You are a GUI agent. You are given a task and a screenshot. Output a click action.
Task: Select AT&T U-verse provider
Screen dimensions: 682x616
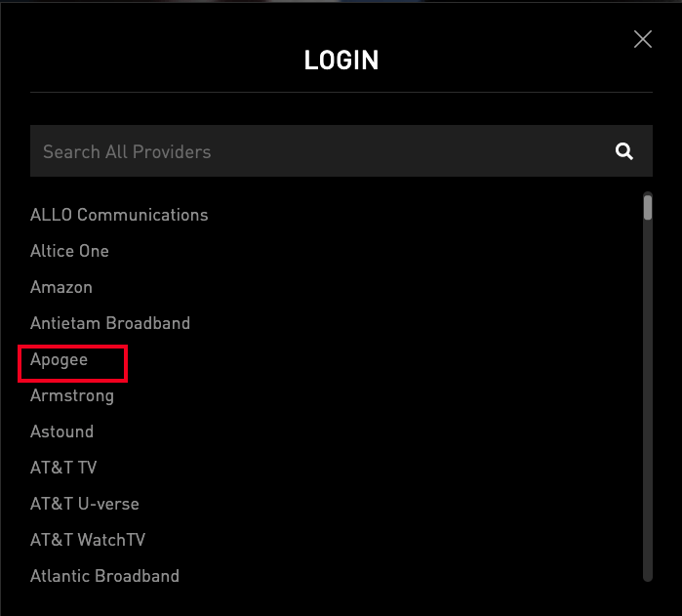pos(85,504)
